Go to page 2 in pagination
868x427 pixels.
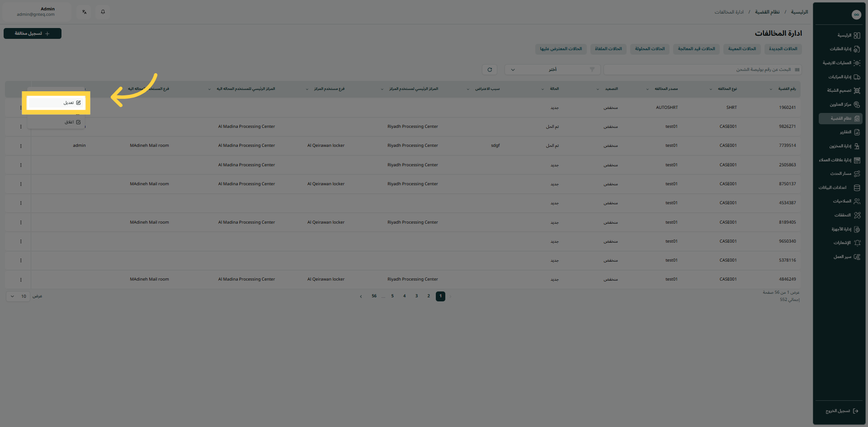[x=429, y=296]
